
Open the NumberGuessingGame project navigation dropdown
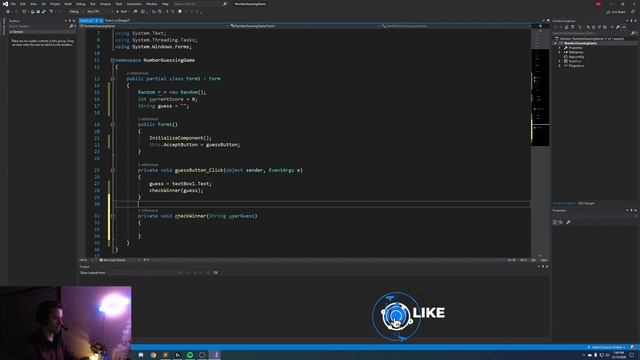pyautogui.click(x=154, y=26)
